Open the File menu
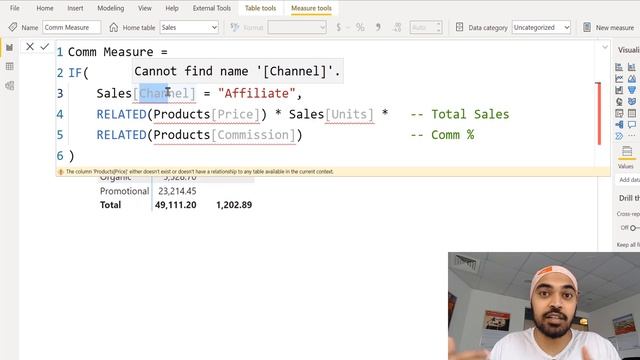This screenshot has width=640, height=360. point(15,8)
